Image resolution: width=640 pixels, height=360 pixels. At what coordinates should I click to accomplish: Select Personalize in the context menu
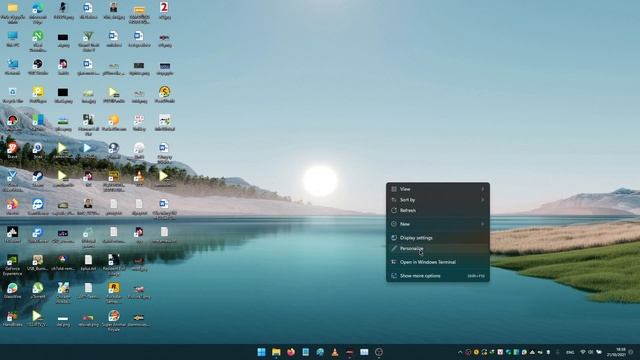(x=438, y=248)
